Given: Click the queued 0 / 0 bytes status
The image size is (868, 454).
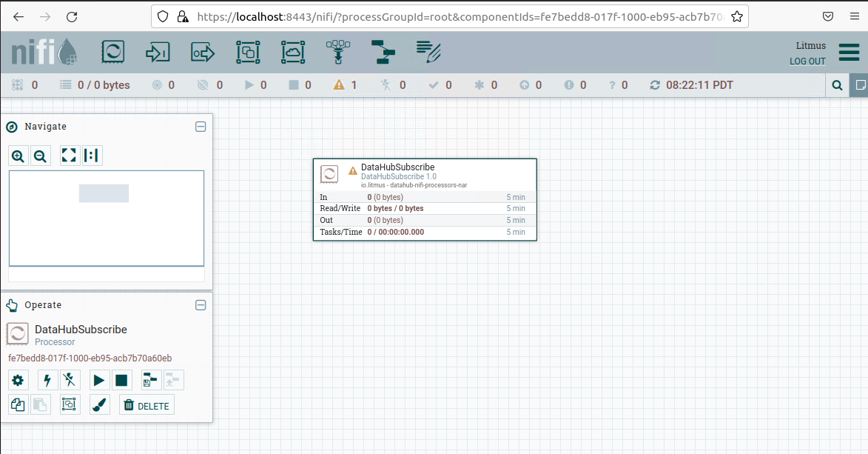Looking at the screenshot, I should [95, 85].
